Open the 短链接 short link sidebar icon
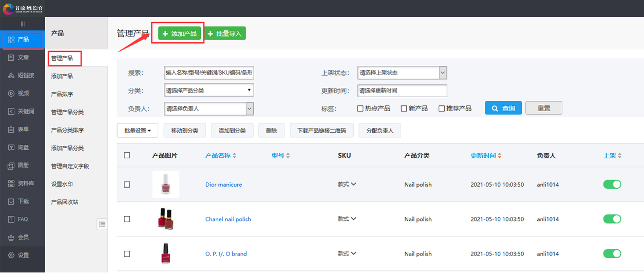This screenshot has width=644, height=274. coord(11,76)
